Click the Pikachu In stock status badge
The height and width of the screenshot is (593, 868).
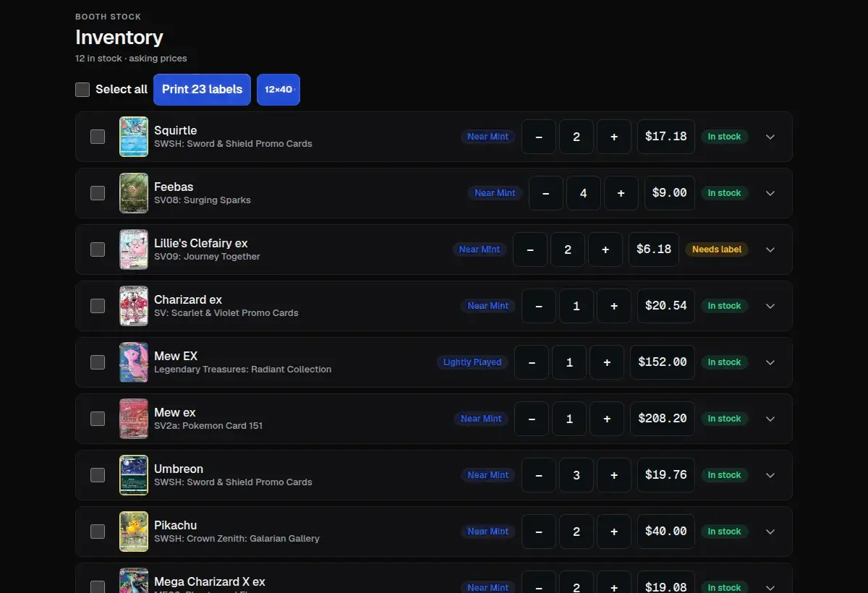[x=725, y=532]
